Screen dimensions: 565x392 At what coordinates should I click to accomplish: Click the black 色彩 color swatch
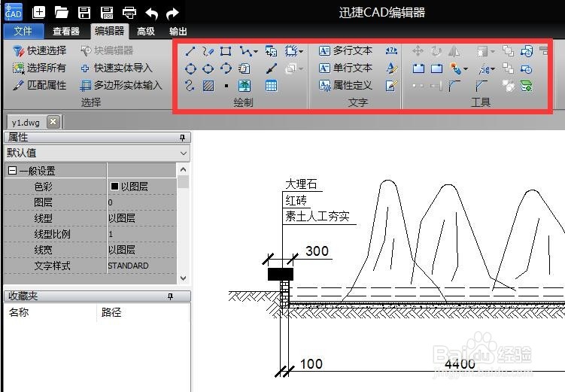click(x=114, y=186)
